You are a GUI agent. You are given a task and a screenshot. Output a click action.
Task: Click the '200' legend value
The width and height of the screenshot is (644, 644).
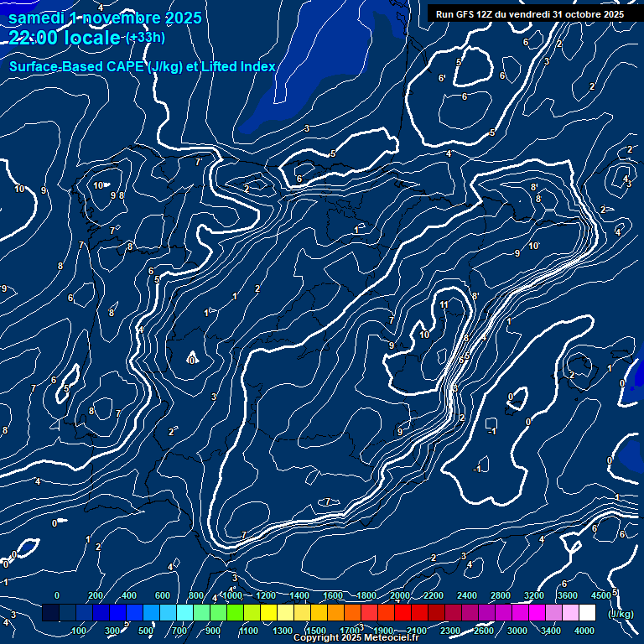(x=96, y=595)
